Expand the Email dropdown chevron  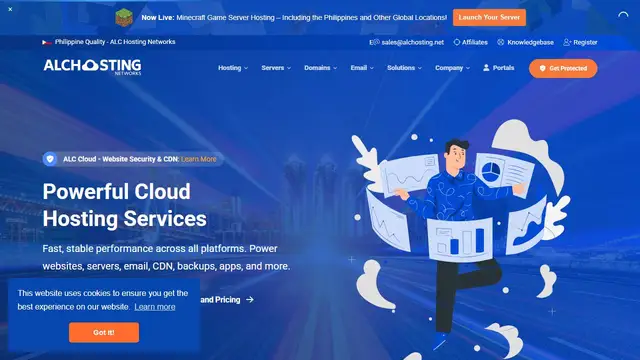pyautogui.click(x=371, y=68)
